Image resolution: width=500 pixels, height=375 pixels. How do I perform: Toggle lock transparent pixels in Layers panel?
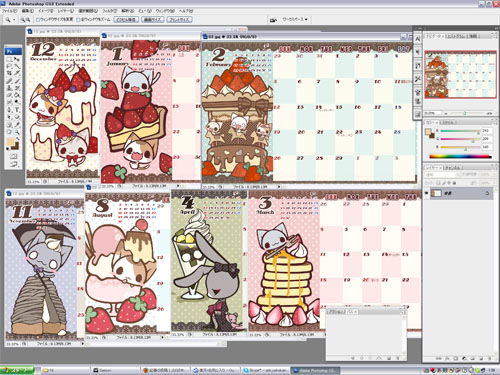coord(438,183)
